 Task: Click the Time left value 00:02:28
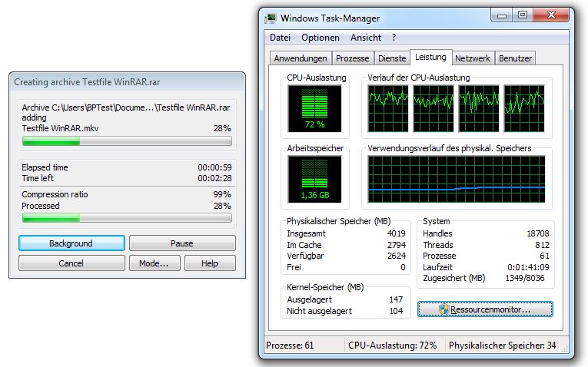point(215,178)
